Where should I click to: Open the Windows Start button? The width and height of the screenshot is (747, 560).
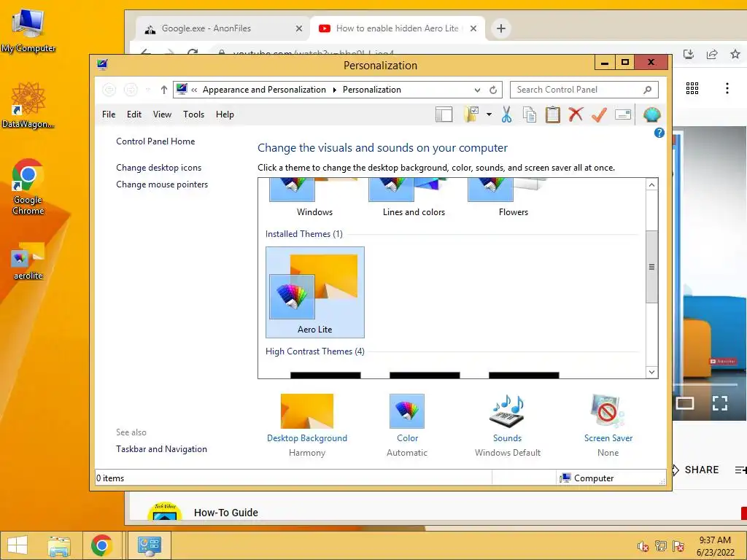click(18, 545)
